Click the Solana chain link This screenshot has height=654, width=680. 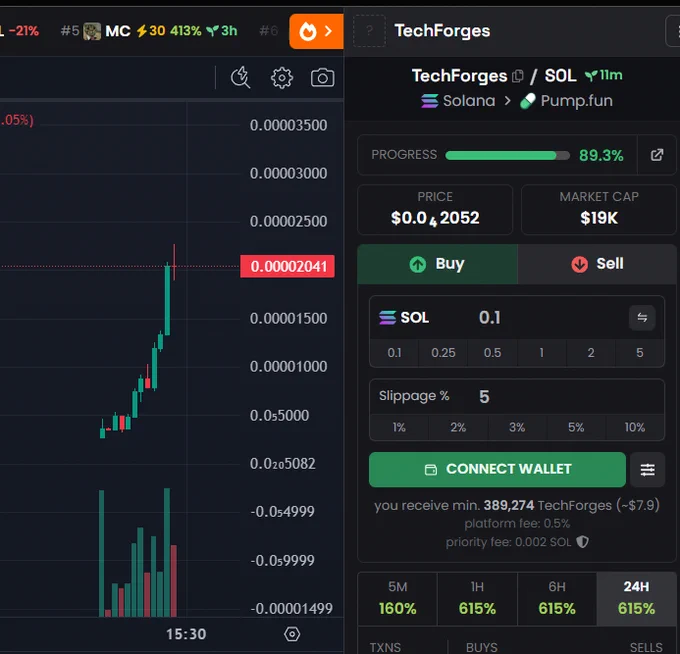458,101
